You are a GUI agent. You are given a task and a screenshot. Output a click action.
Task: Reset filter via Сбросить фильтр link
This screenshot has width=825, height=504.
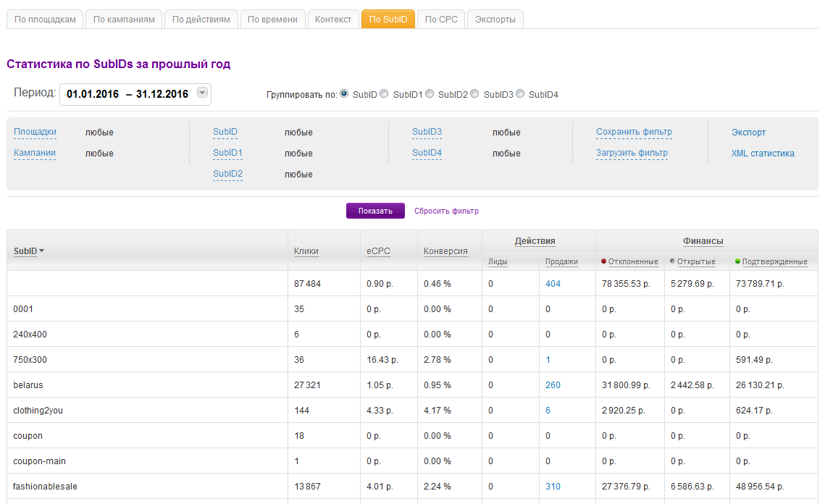(x=446, y=211)
